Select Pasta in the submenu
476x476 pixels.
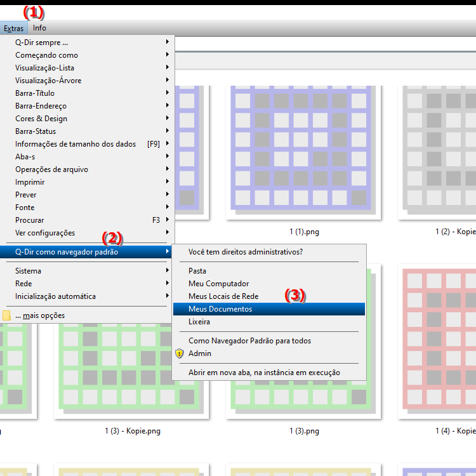(x=269, y=271)
